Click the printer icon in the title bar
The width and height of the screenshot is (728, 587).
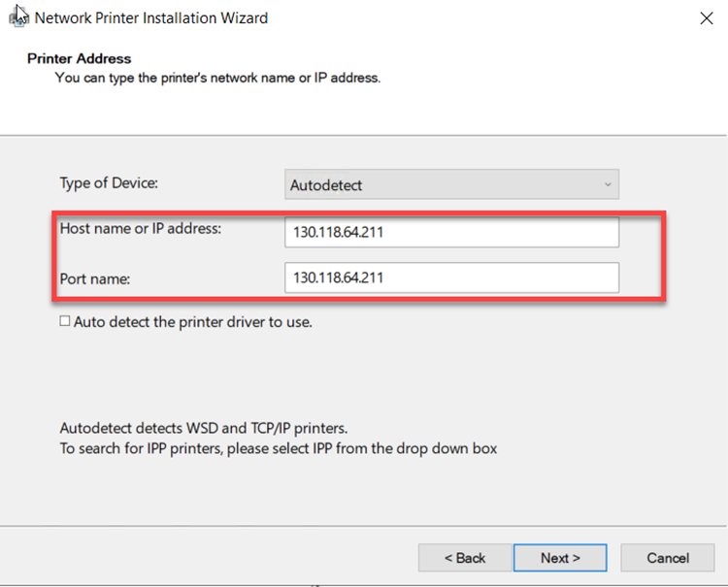pyautogui.click(x=17, y=16)
